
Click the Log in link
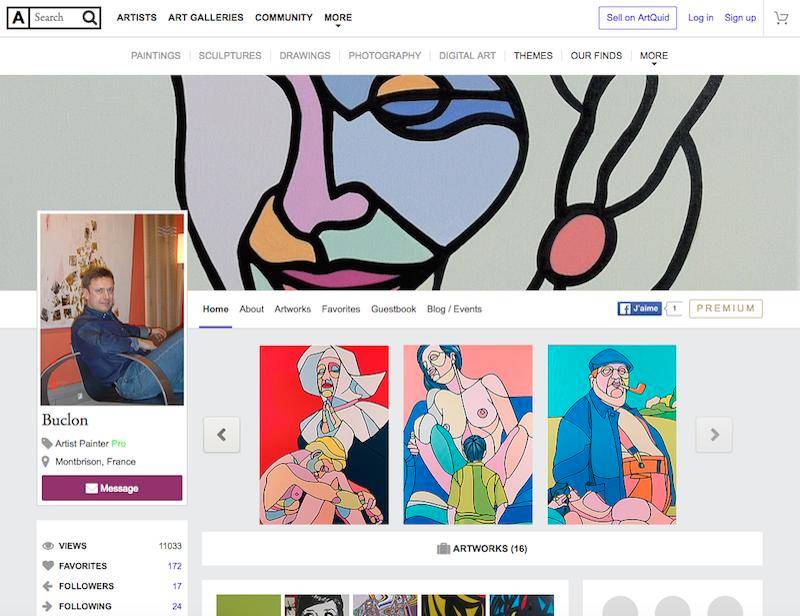(701, 18)
